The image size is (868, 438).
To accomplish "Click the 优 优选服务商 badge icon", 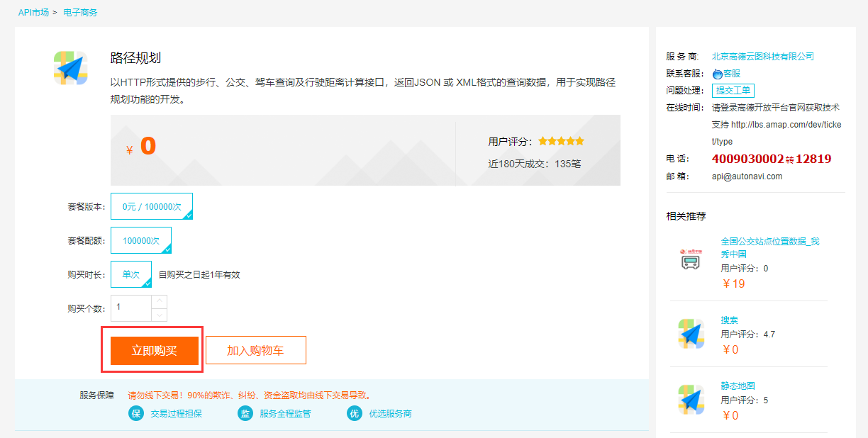I will pos(355,413).
